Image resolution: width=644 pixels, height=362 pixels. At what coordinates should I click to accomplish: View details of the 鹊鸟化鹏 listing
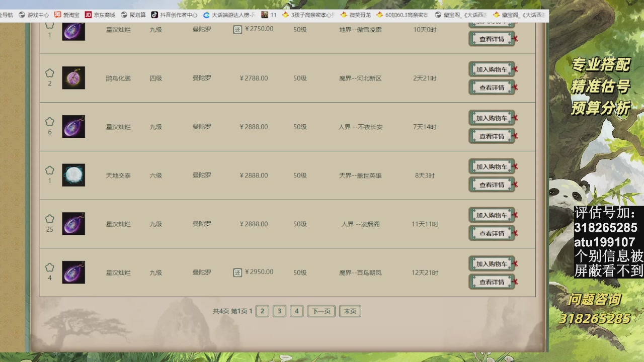point(492,87)
